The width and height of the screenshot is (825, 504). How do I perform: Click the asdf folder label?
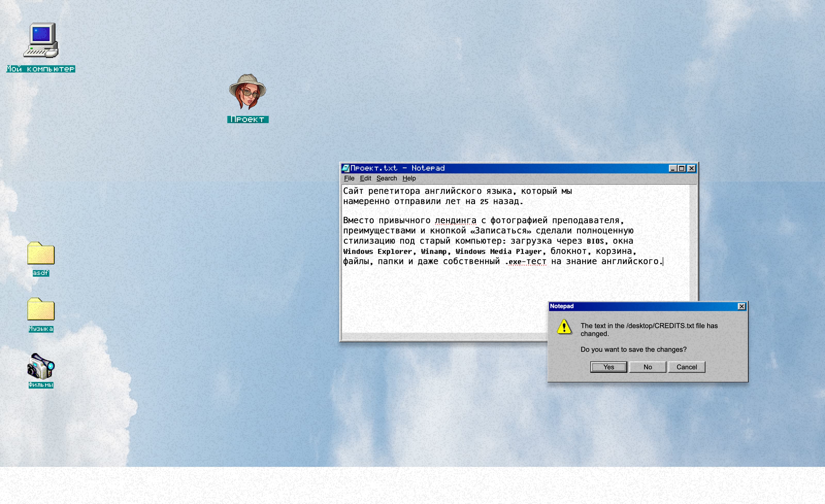41,273
